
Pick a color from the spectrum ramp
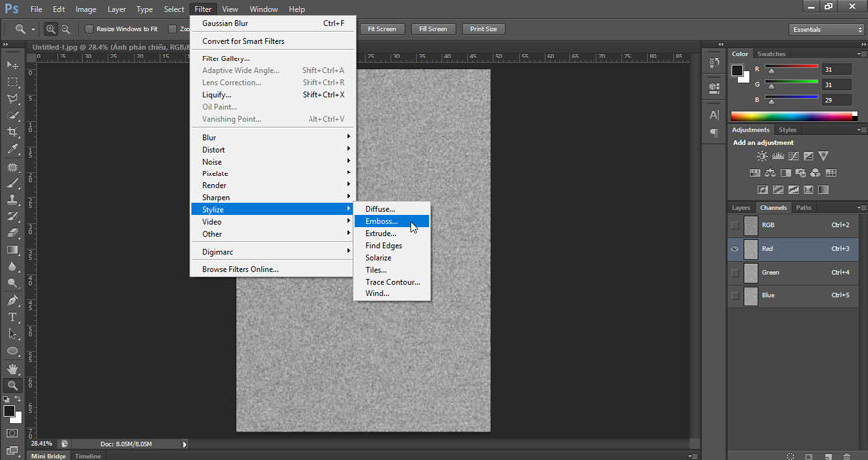[794, 116]
